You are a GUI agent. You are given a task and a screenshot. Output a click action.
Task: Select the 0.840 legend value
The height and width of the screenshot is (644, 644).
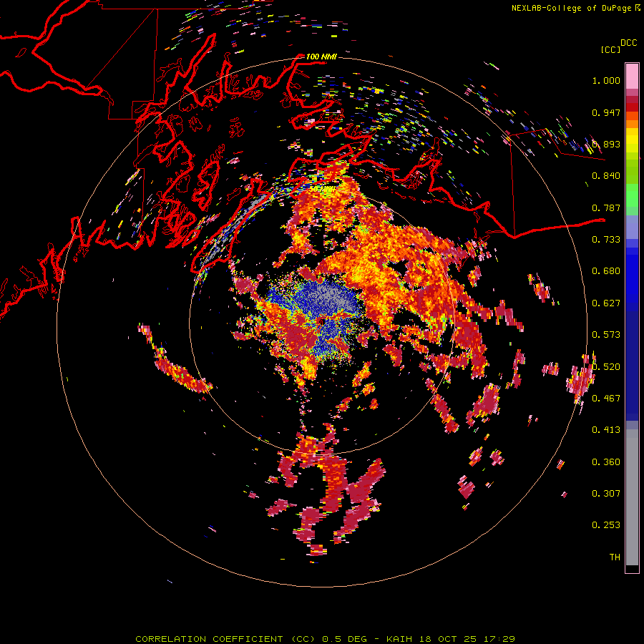coord(606,176)
